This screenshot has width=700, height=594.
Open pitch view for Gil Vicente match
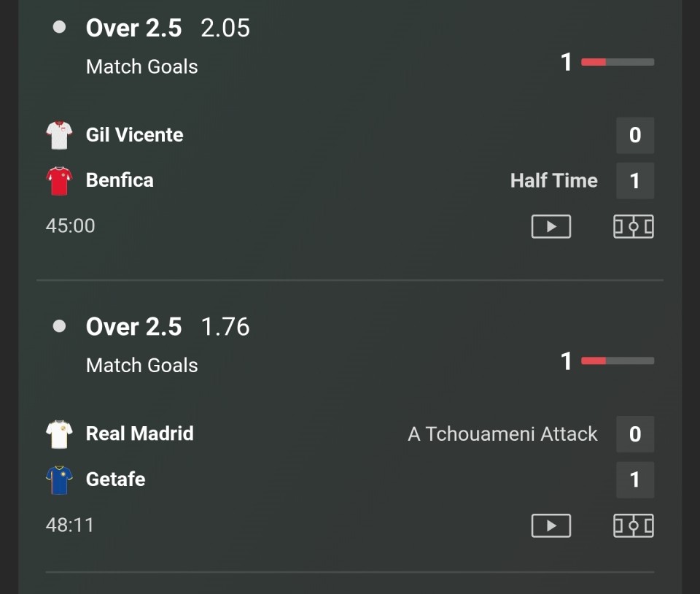pos(633,226)
